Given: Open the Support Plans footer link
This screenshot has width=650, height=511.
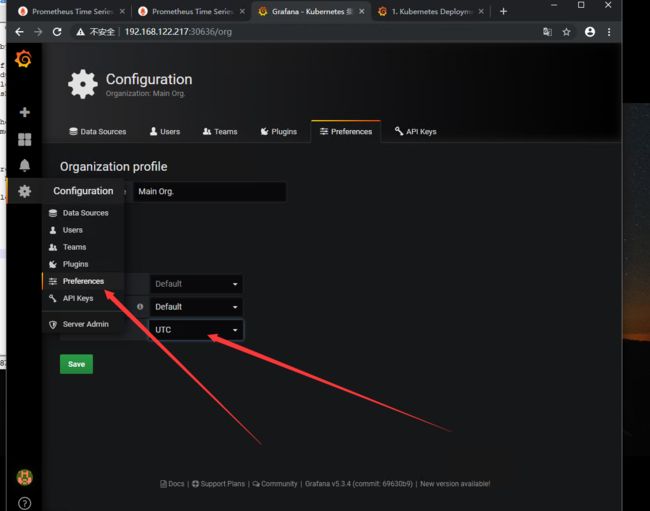Looking at the screenshot, I should 218,484.
